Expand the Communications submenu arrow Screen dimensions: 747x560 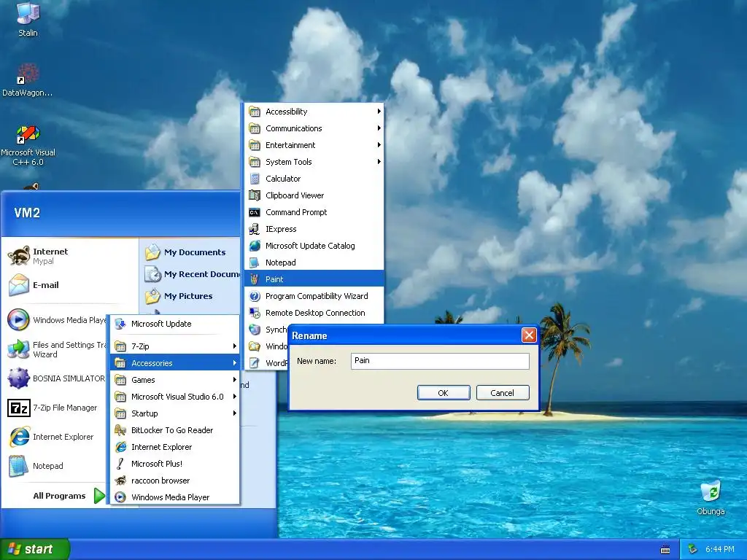[x=379, y=128]
